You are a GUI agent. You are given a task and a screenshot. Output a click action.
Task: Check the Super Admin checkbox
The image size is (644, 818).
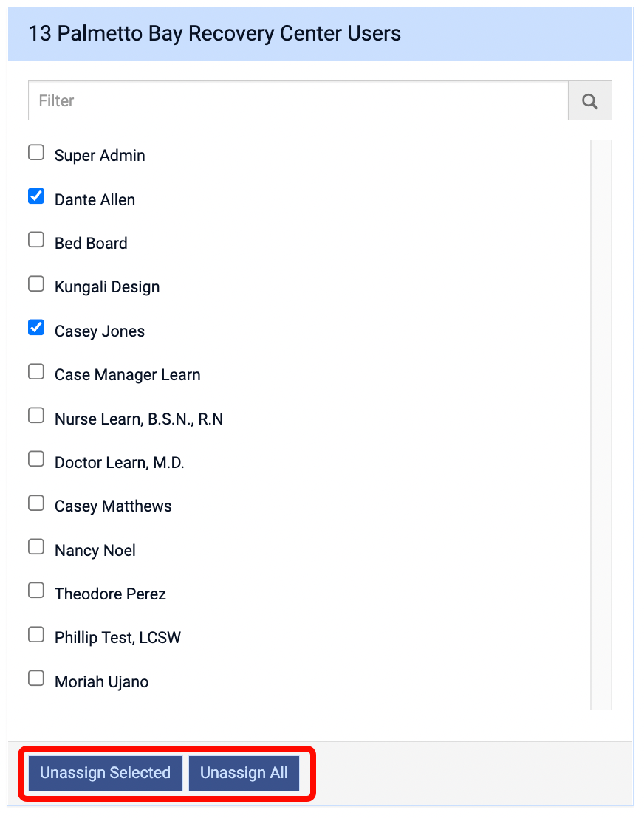[36, 153]
